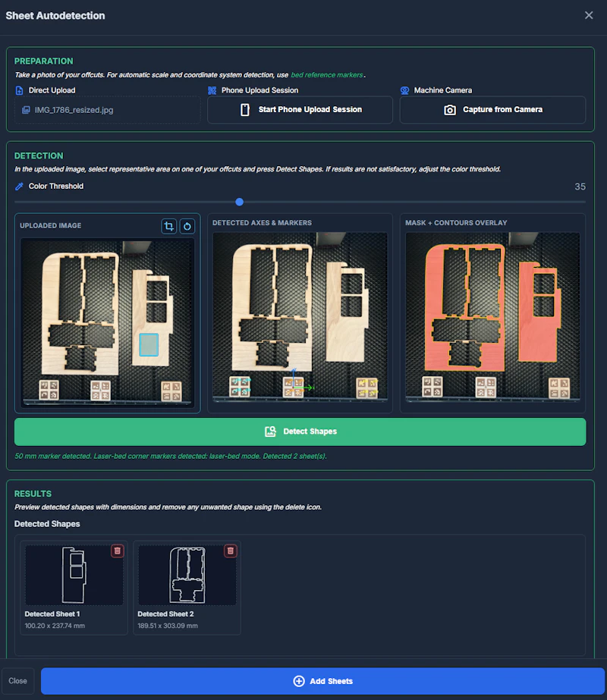Image resolution: width=607 pixels, height=700 pixels.
Task: Click the dimensions 189.51 x 303.09 mm
Action: pos(168,626)
